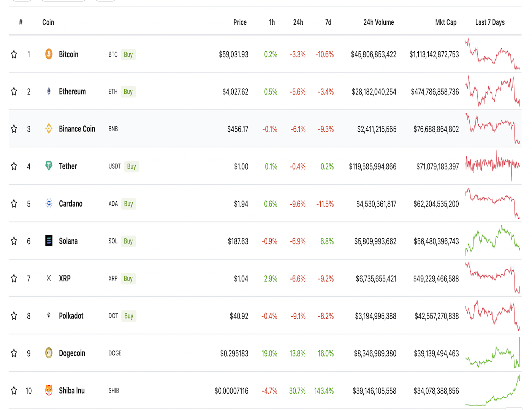This screenshot has height=410, width=532.
Task: Click Tether volume $119,585,994,866
Action: click(372, 166)
